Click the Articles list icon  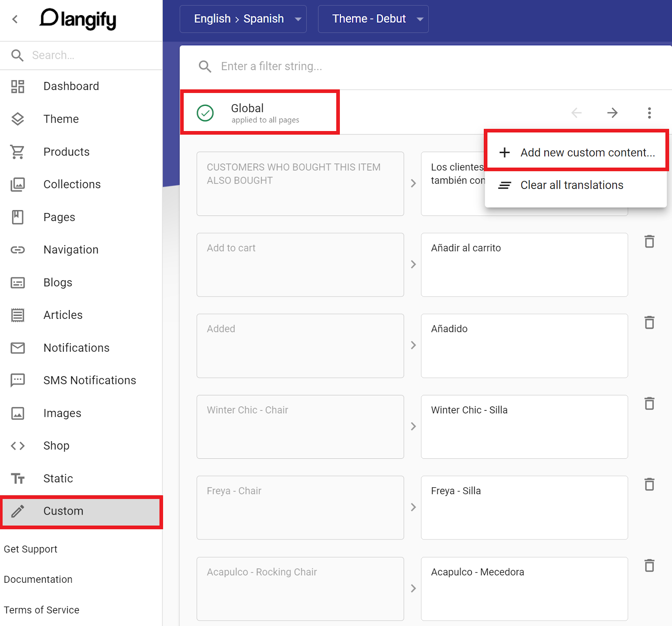pos(18,315)
